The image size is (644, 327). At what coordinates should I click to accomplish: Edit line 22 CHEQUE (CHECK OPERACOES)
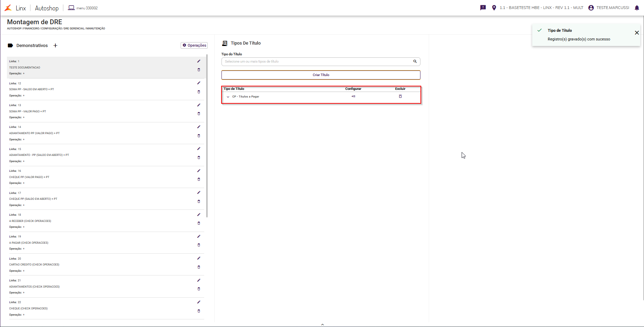(x=199, y=302)
